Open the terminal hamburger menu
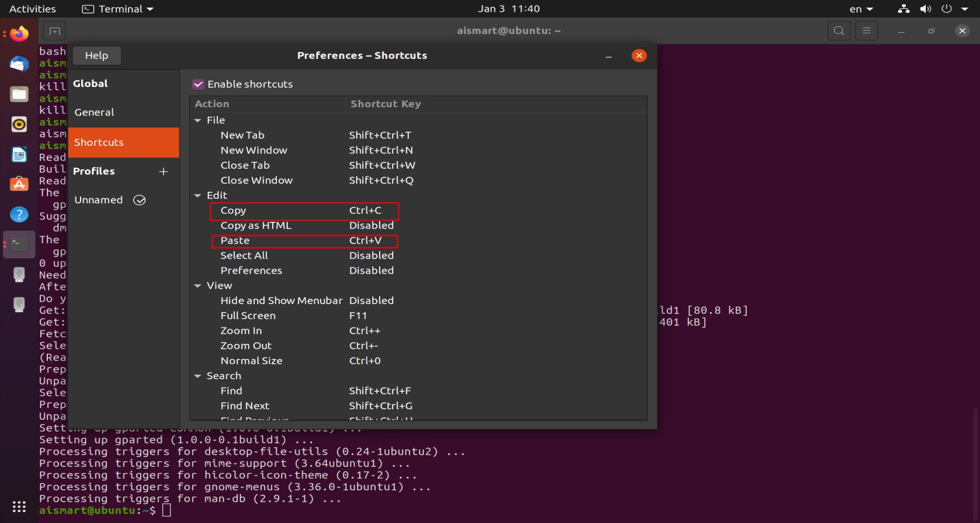 coord(867,31)
